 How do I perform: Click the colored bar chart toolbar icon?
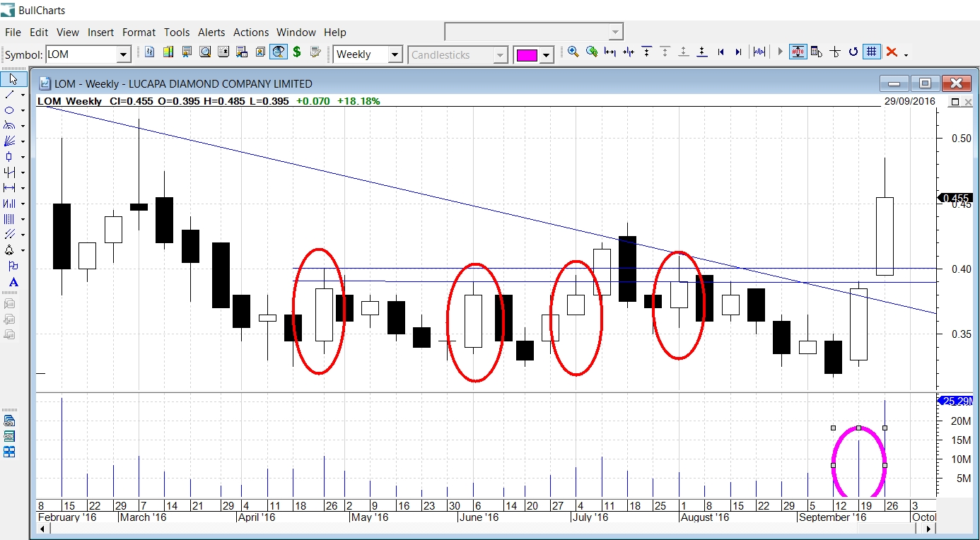click(168, 52)
